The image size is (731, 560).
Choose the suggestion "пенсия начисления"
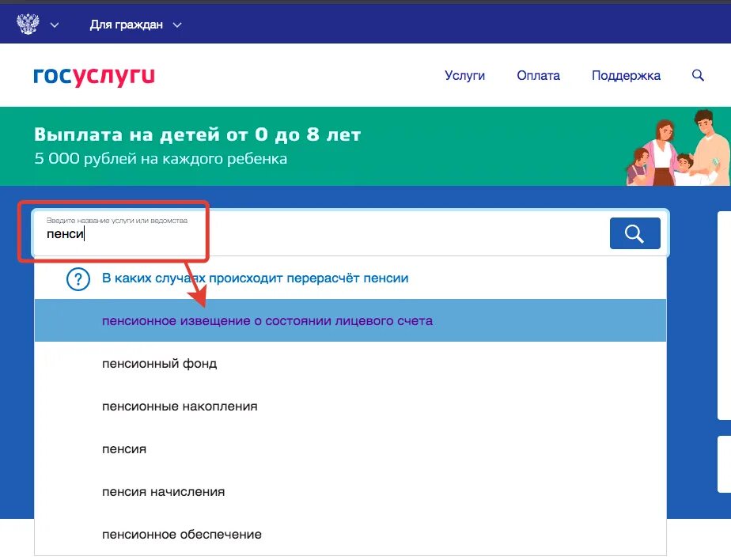350,492
